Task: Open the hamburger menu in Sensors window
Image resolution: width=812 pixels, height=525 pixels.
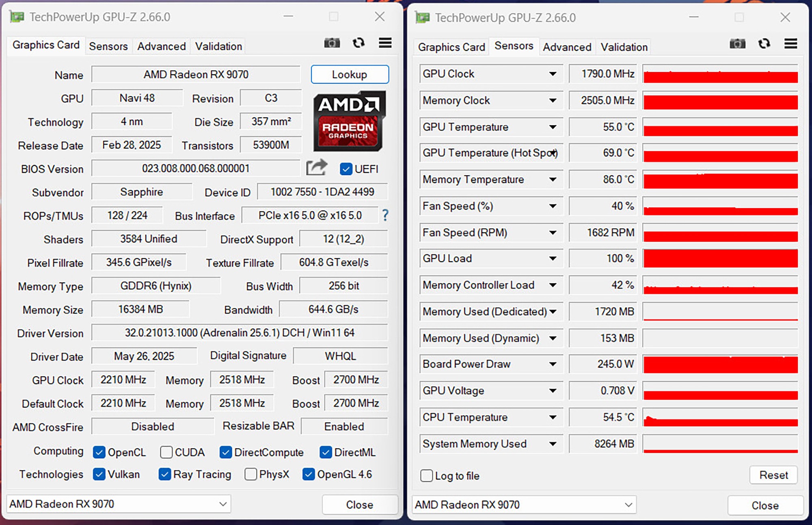Action: [x=790, y=44]
